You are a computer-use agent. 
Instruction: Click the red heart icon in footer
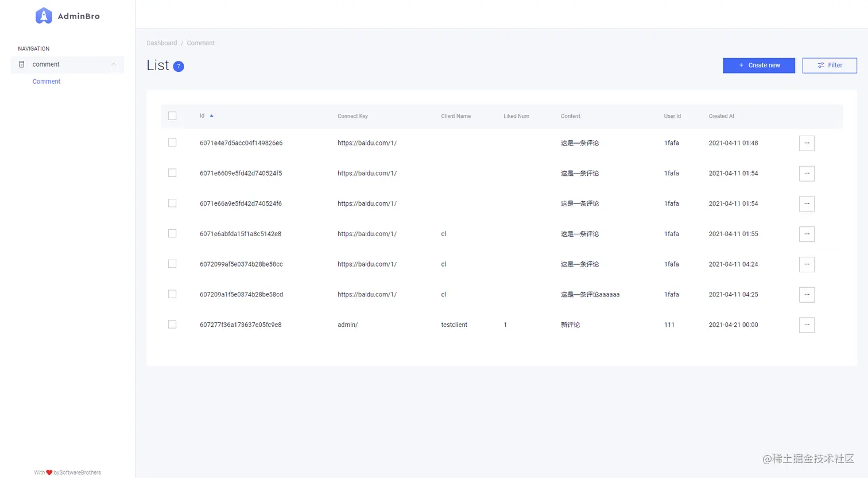click(x=49, y=473)
